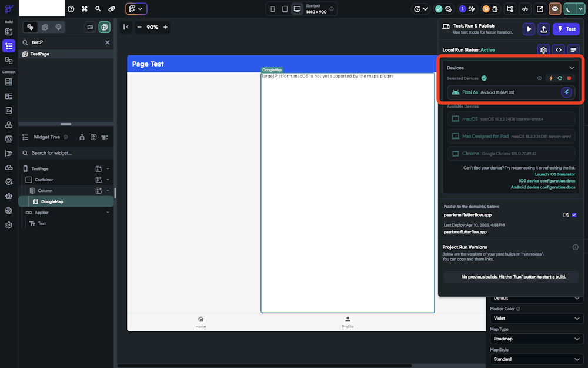The image size is (588, 368).
Task: Select the Chrome available device
Action: click(x=511, y=154)
